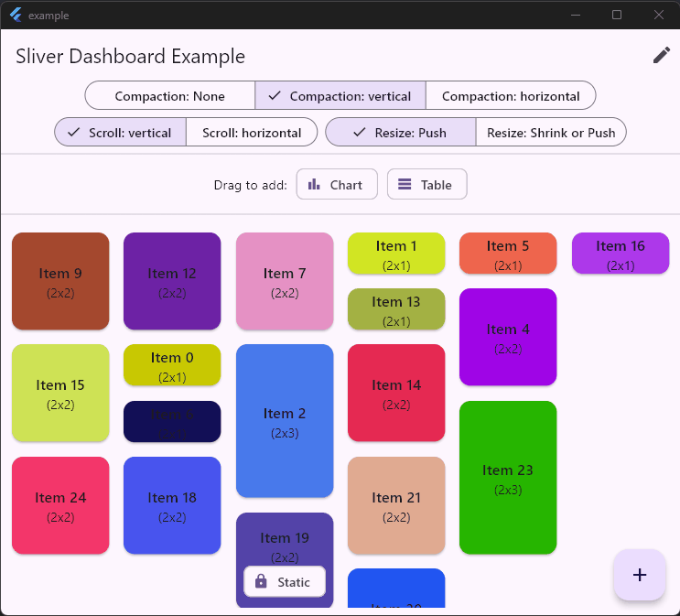
Task: Select the dark purple Item 12 tile
Action: click(172, 281)
